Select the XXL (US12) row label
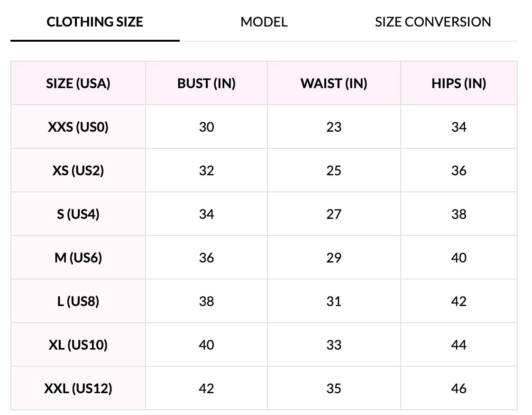This screenshot has width=532, height=415. 78,388
